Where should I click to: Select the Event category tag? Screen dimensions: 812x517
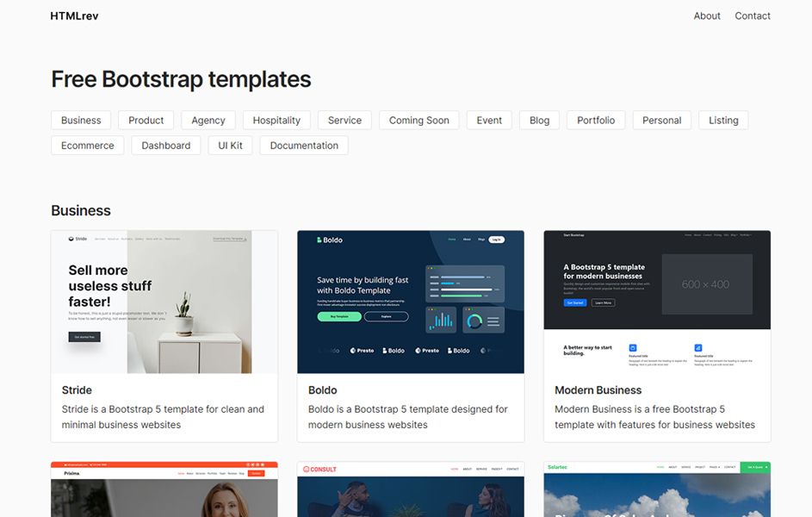pos(489,120)
